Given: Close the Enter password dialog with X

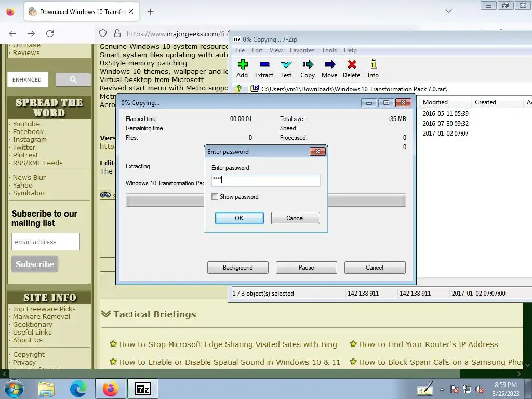Looking at the screenshot, I should tap(317, 151).
